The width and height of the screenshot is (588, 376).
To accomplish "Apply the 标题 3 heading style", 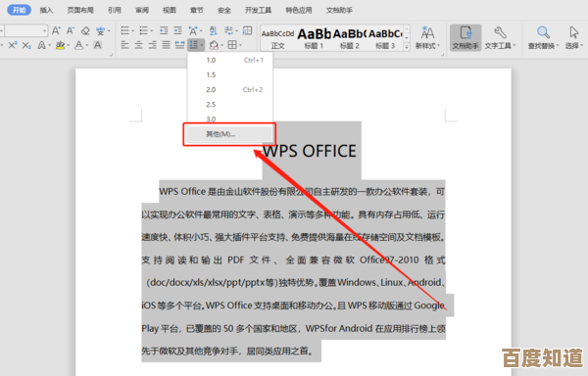I will click(x=385, y=38).
